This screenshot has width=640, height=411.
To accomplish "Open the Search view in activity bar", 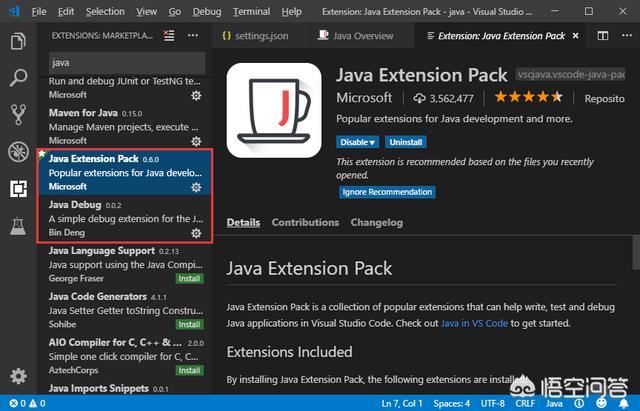I will tap(18, 78).
